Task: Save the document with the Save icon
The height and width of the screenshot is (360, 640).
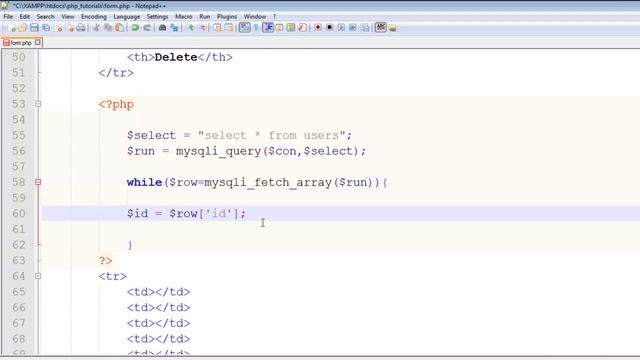Action: click(34, 28)
